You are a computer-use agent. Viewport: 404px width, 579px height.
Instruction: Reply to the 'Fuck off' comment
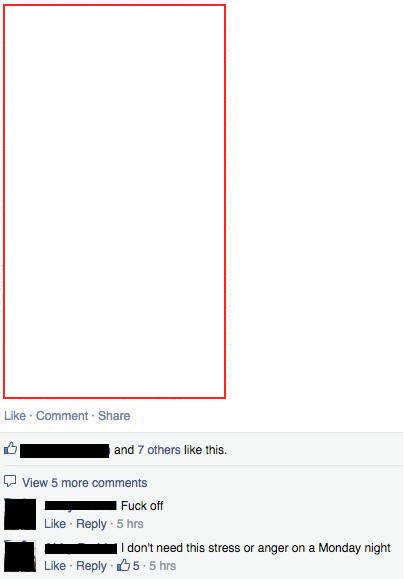click(x=91, y=524)
